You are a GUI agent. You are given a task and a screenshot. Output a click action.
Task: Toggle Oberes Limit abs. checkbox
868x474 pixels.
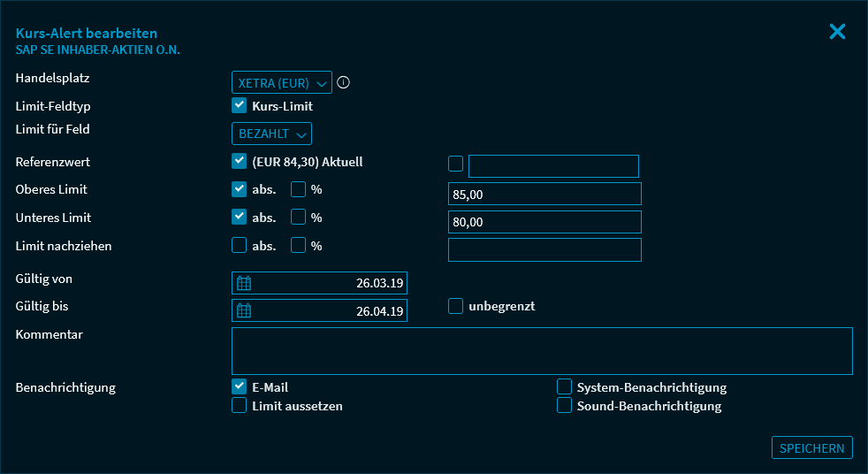click(x=239, y=189)
